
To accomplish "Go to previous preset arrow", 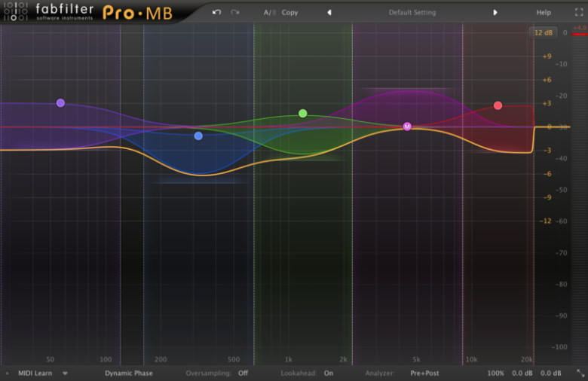I will (329, 12).
